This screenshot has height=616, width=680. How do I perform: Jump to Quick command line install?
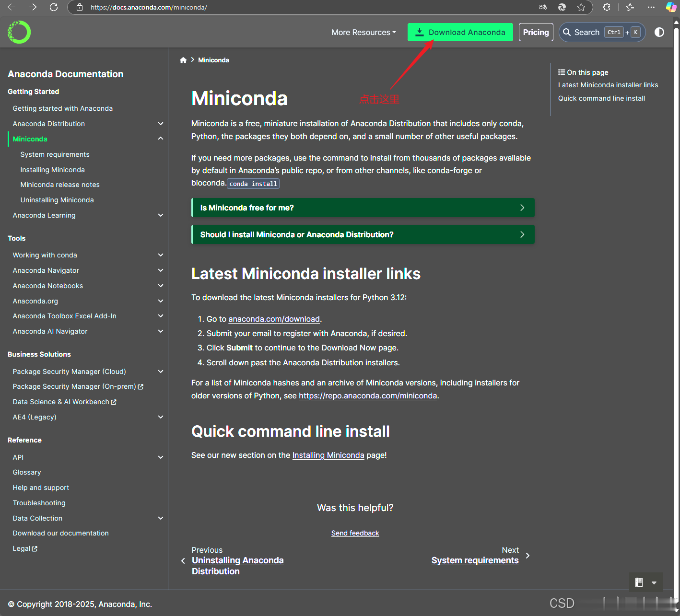601,98
